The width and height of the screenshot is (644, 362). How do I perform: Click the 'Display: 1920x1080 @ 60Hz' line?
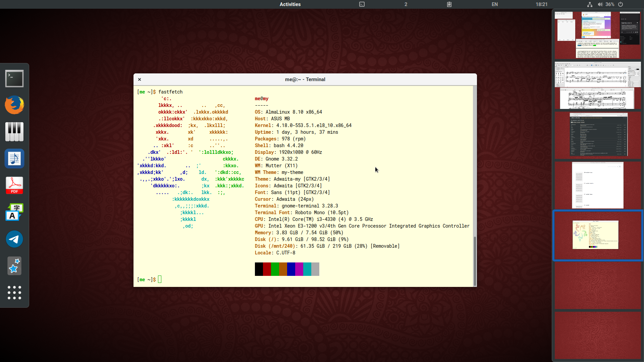(288, 152)
